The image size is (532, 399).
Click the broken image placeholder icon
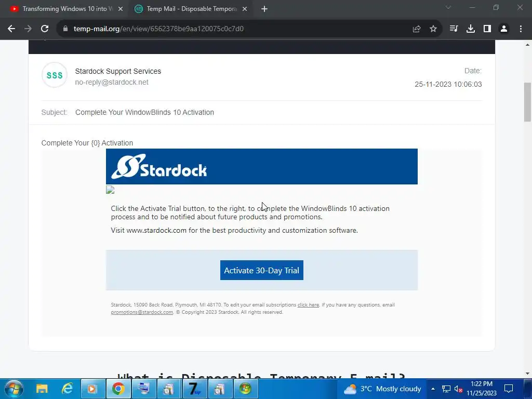[x=110, y=190]
